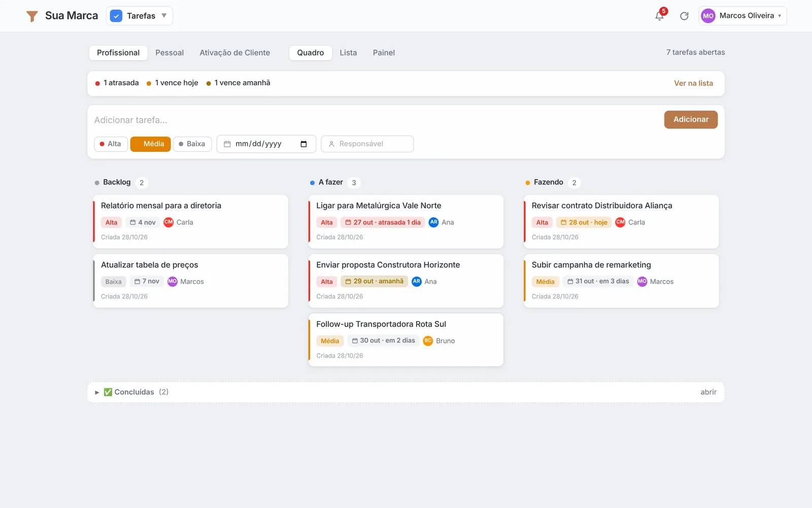The image size is (812, 508).
Task: Click the 28 out hoje date badge
Action: [584, 223]
